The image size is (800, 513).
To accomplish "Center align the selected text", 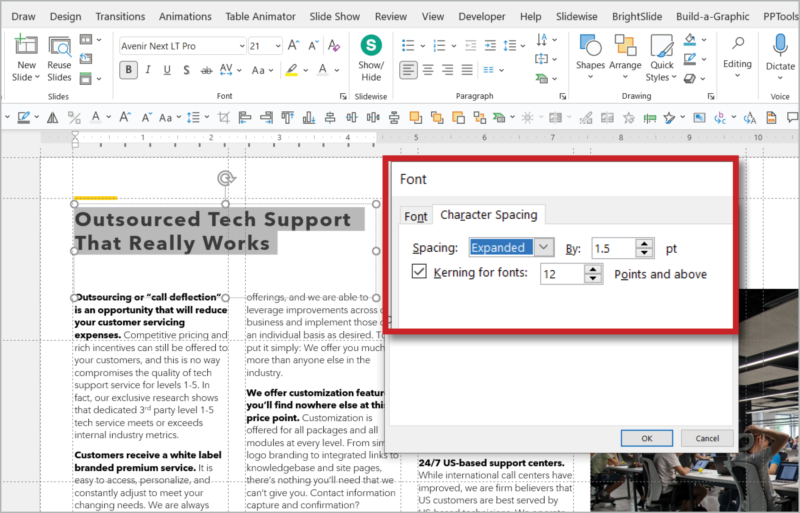I will point(428,70).
